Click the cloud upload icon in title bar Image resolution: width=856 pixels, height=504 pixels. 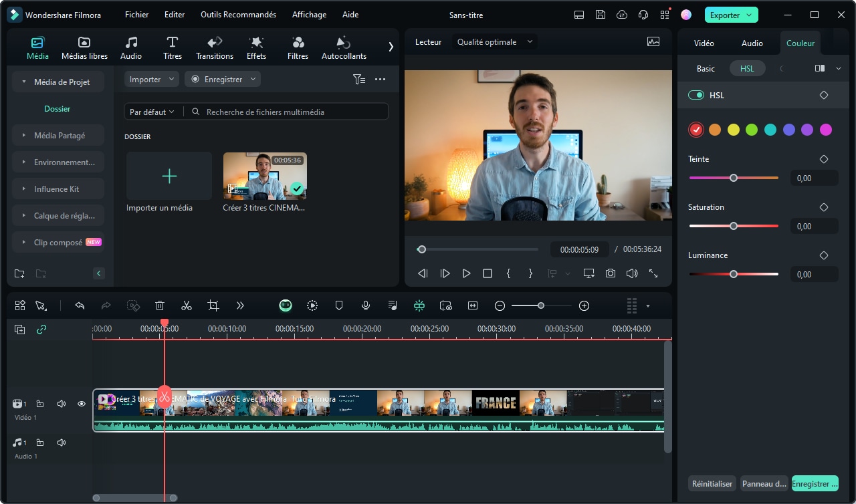622,15
